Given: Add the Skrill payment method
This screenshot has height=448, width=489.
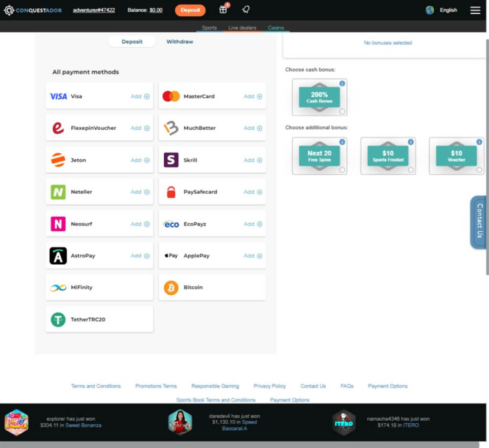Looking at the screenshot, I should 253,160.
